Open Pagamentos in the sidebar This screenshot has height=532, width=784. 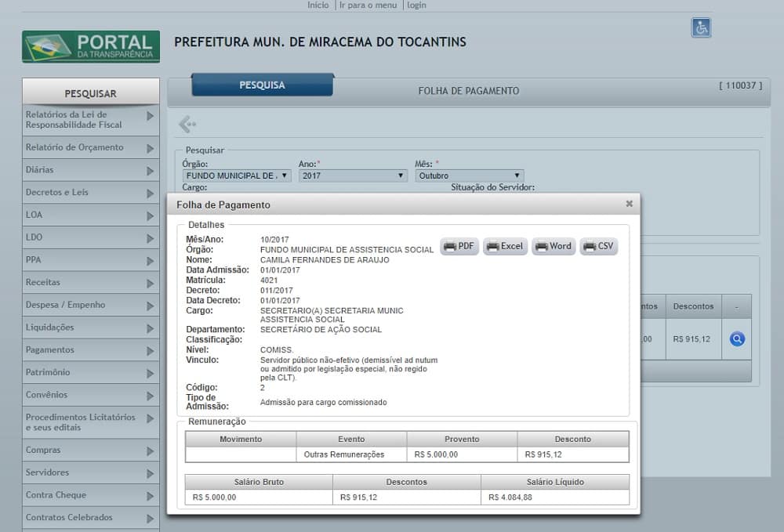pyautogui.click(x=90, y=350)
